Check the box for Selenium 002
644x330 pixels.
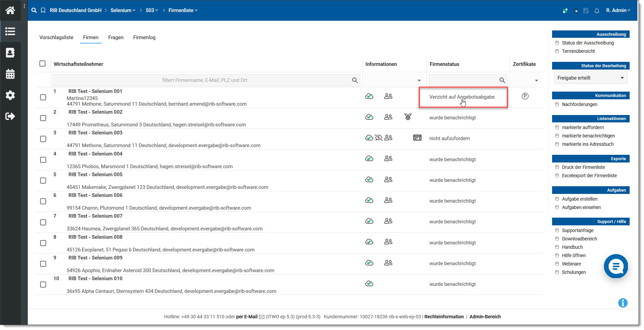tap(43, 118)
